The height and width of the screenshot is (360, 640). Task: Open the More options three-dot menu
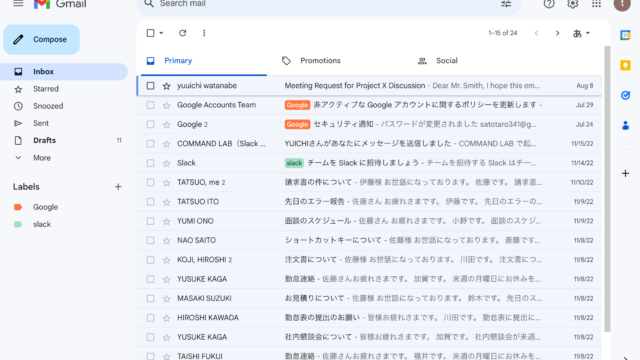click(x=204, y=33)
